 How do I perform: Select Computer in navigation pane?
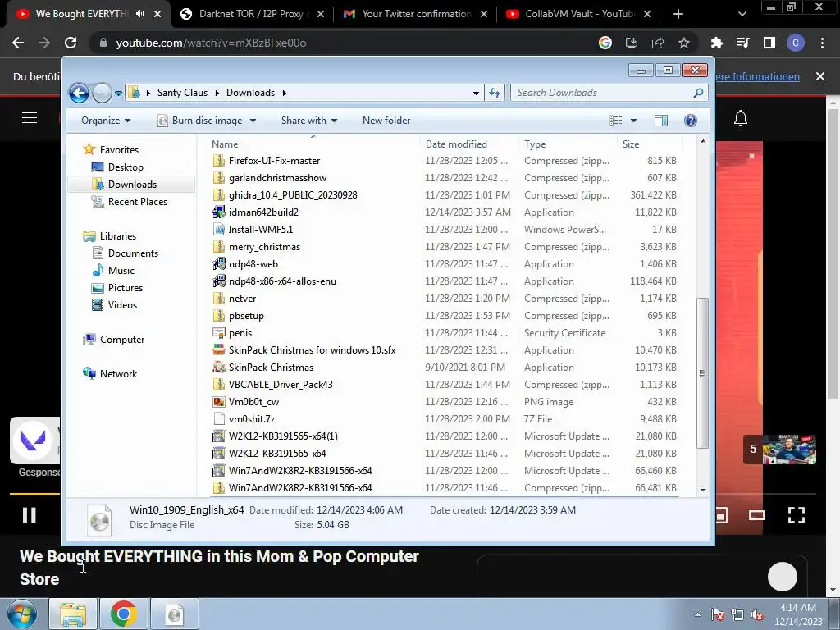click(121, 340)
